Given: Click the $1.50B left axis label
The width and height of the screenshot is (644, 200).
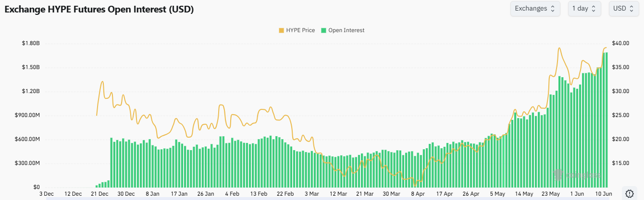Looking at the screenshot, I should pos(31,67).
